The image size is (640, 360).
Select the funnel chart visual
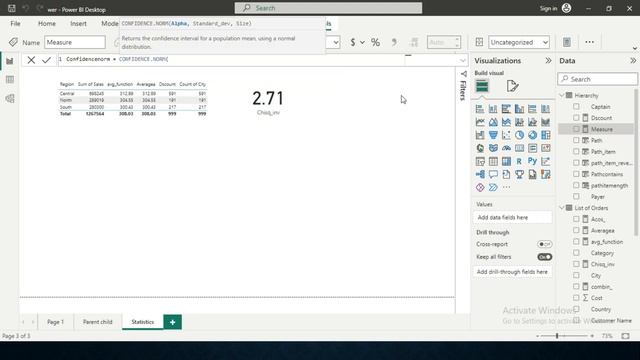(493, 135)
